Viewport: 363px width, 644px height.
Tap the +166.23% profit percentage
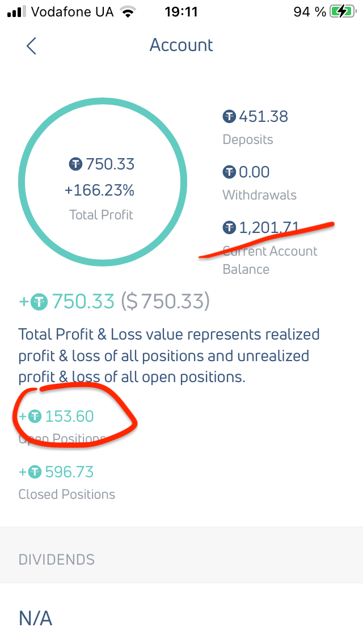click(x=99, y=190)
